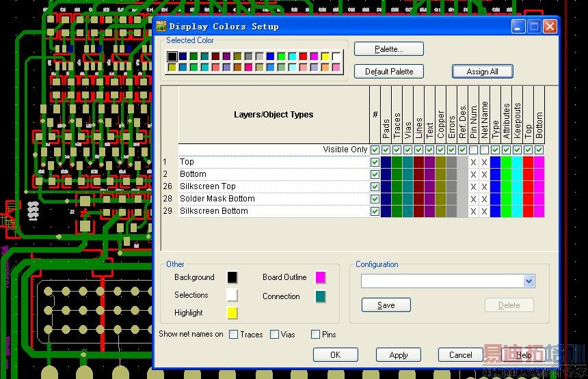Toggle Visible Only checkbox for Pin Num. column
588x379 pixels.
coord(473,150)
